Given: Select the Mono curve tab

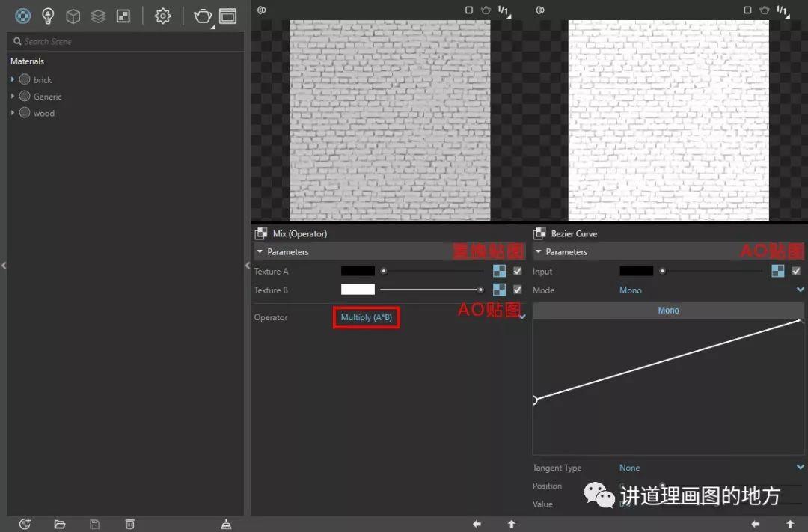Looking at the screenshot, I should click(668, 311).
